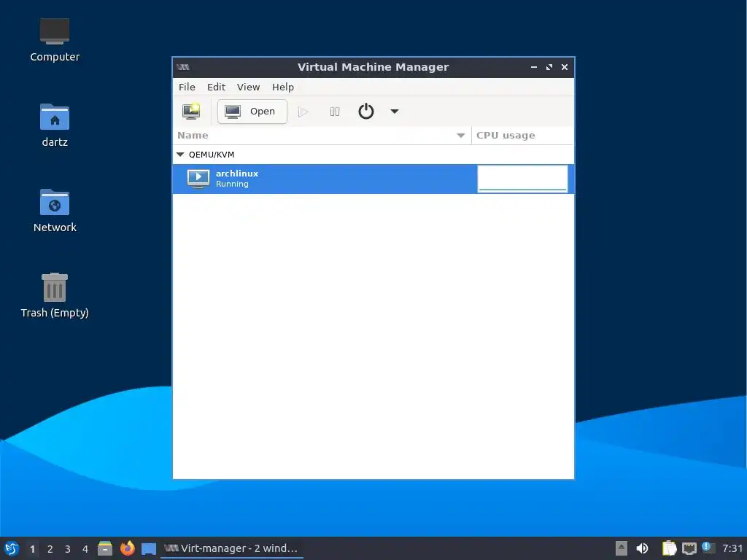Viewport: 747px width, 560px height.
Task: Click the 7:31 panel clock
Action: pyautogui.click(x=732, y=548)
